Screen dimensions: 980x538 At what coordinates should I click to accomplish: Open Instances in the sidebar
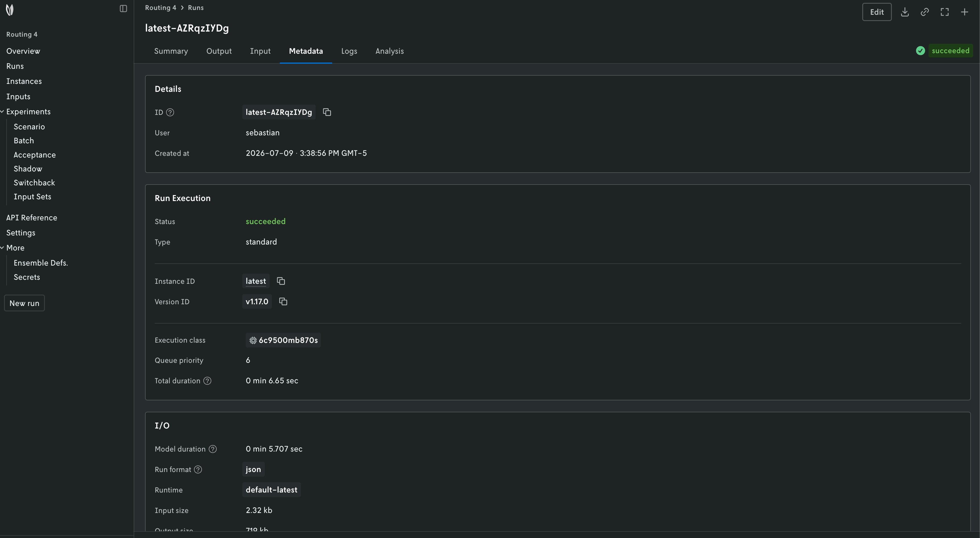[x=24, y=81]
